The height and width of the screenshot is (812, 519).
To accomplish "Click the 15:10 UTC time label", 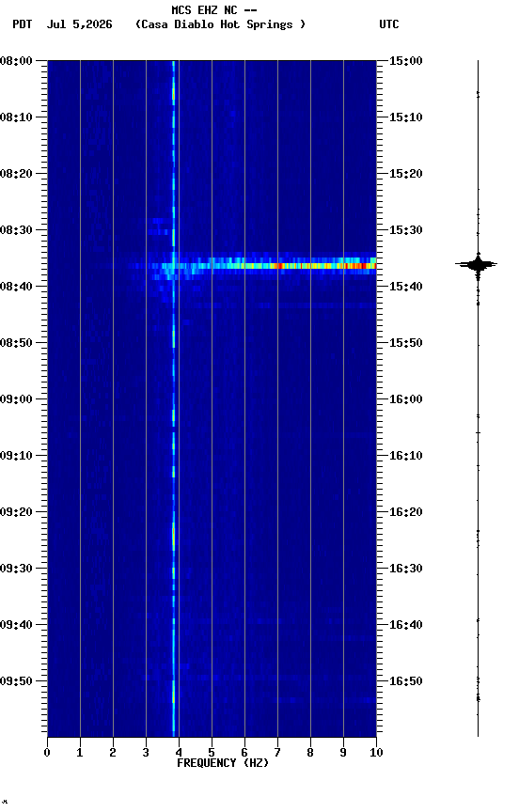I will point(406,117).
